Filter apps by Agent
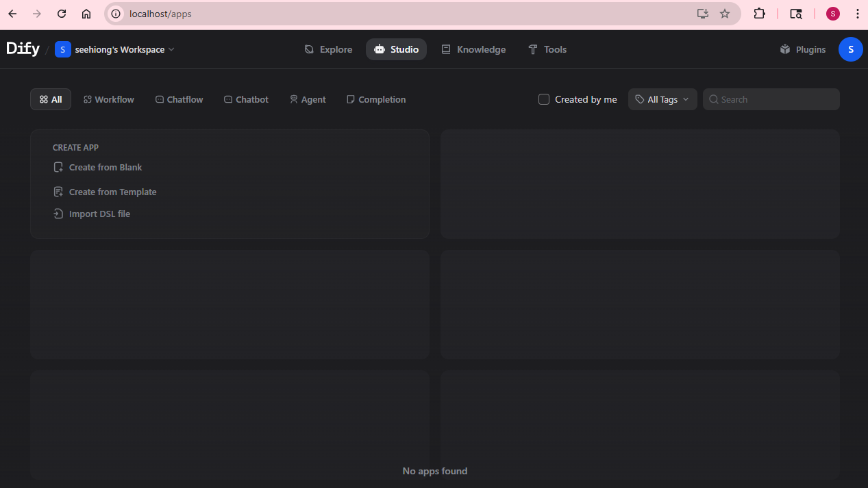The image size is (868, 488). pyautogui.click(x=308, y=99)
